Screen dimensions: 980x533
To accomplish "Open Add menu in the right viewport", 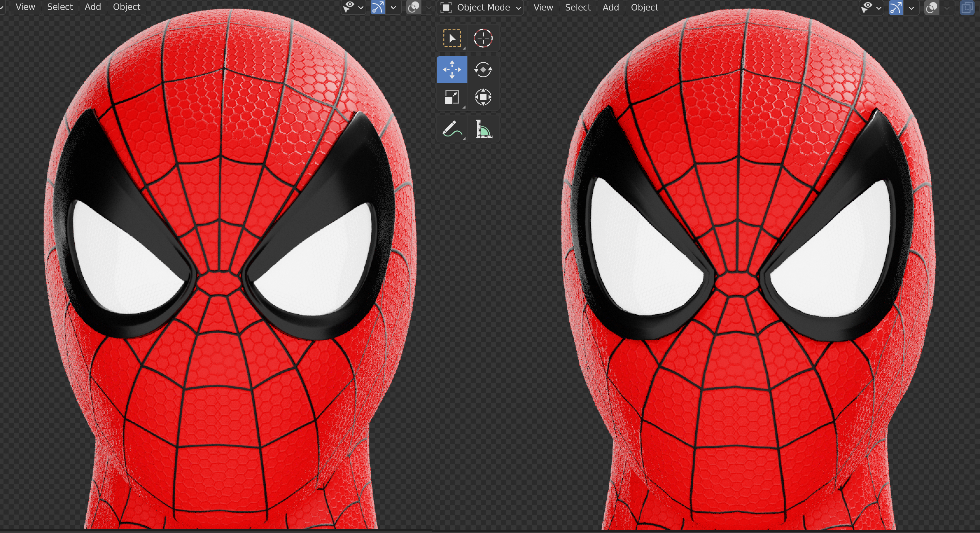I will tap(610, 7).
